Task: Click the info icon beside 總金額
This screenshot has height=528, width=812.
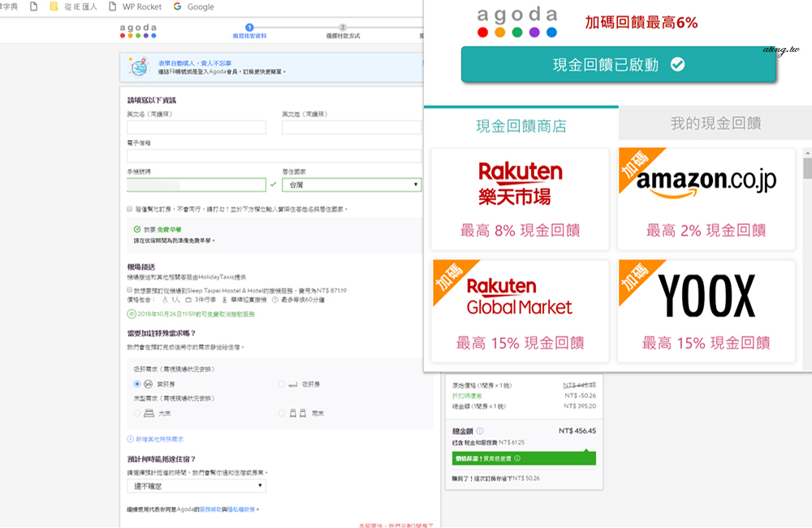Action: 480,431
